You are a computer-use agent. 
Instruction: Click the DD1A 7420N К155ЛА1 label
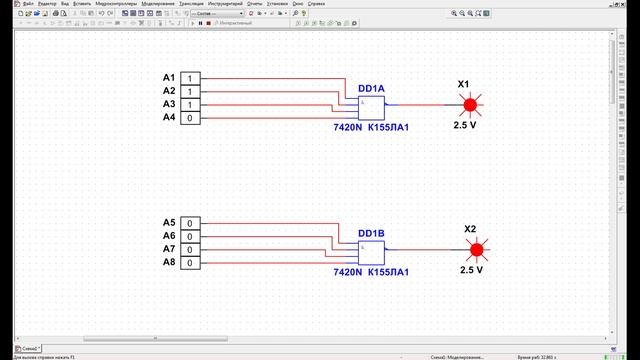click(371, 127)
